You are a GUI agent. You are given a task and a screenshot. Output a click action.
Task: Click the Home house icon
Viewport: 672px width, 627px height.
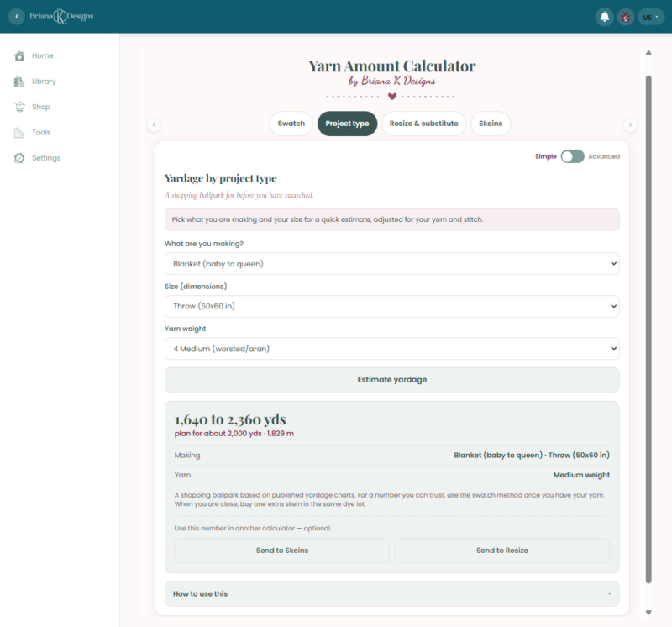[x=19, y=55]
